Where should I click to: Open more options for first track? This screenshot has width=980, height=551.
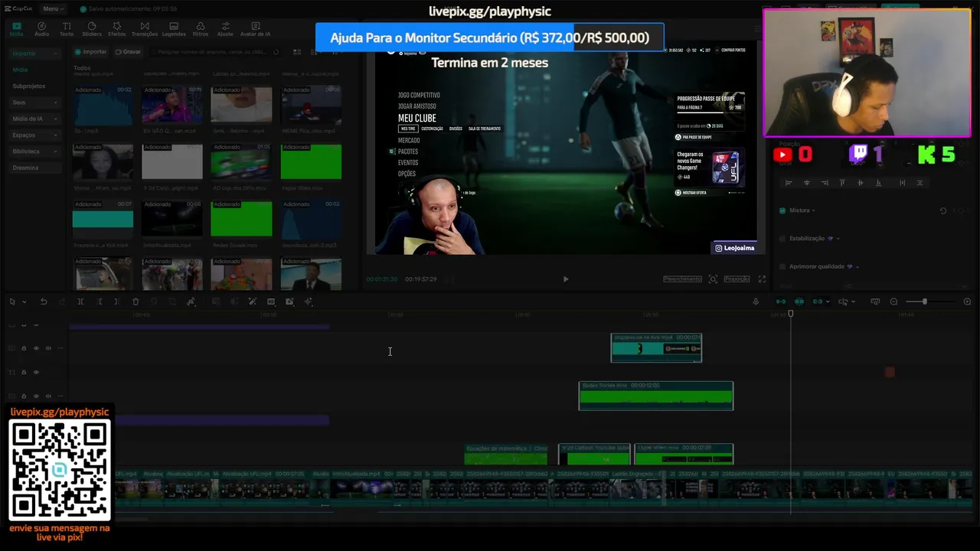coord(60,348)
